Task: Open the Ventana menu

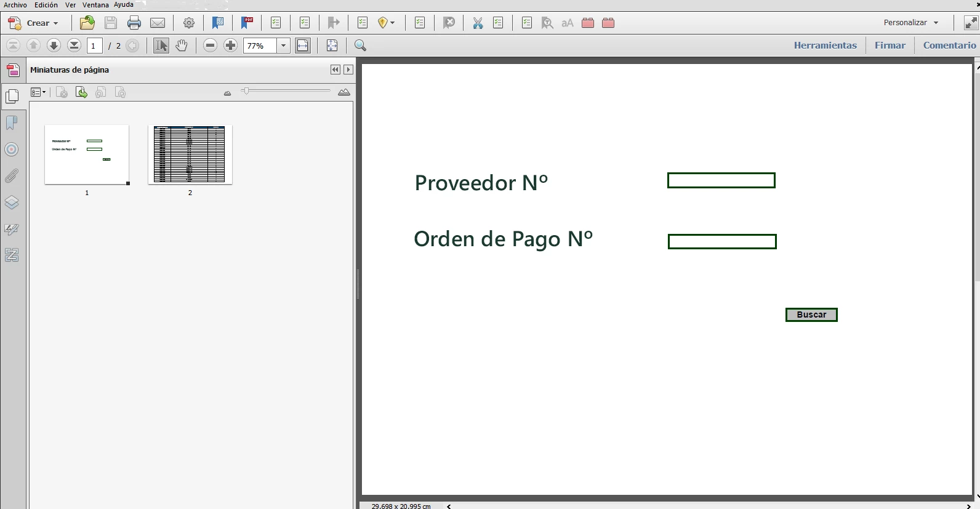Action: tap(95, 4)
